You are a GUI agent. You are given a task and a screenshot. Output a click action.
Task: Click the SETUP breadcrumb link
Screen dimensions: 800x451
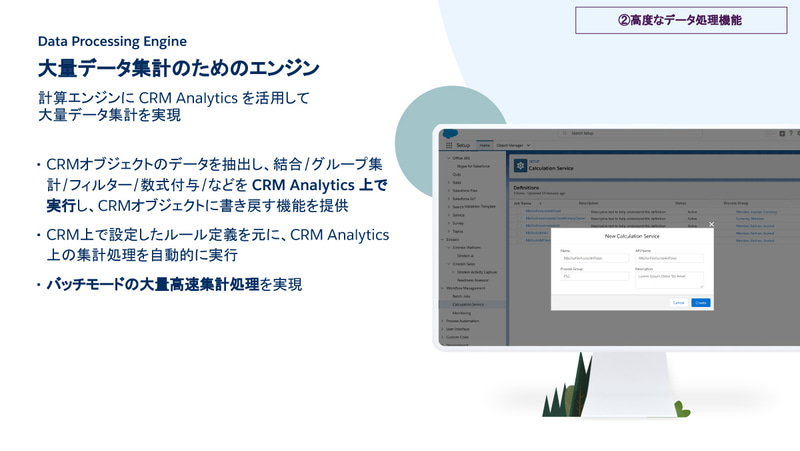534,161
